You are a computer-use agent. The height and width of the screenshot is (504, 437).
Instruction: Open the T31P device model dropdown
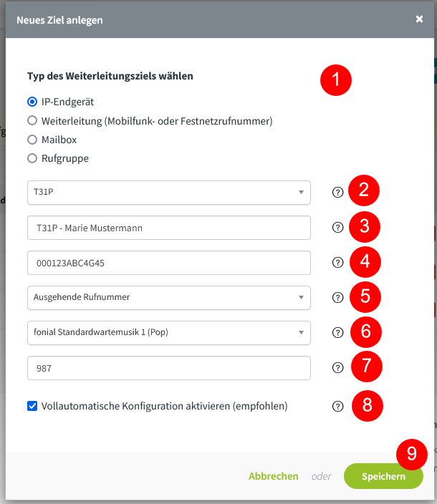point(168,192)
